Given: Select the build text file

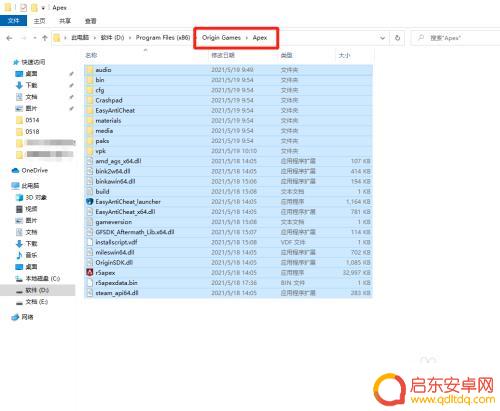Looking at the screenshot, I should pos(228,192).
